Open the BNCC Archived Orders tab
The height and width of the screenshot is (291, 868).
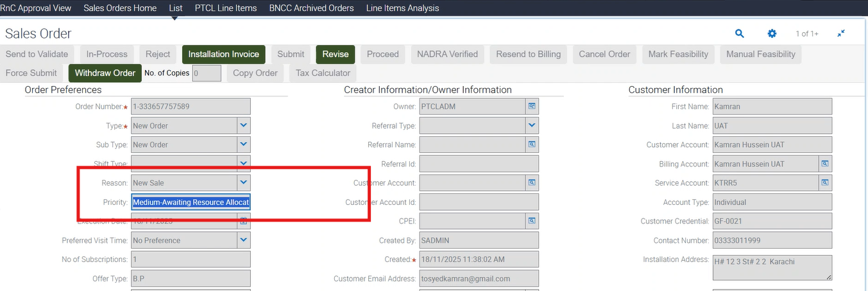pos(311,8)
